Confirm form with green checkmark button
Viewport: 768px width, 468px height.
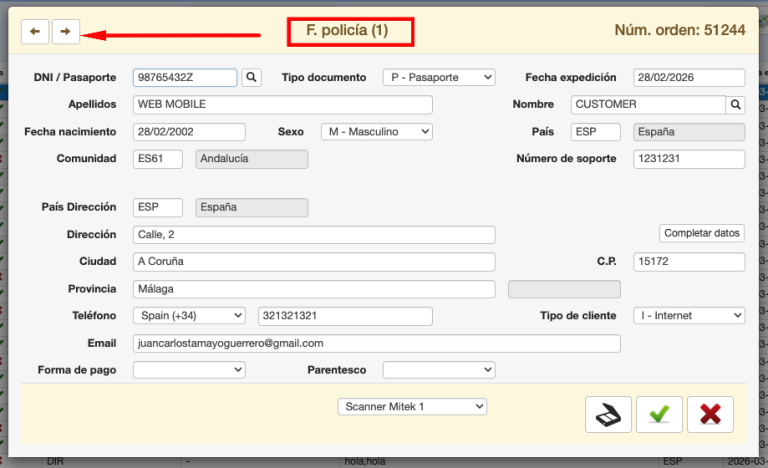pos(659,414)
